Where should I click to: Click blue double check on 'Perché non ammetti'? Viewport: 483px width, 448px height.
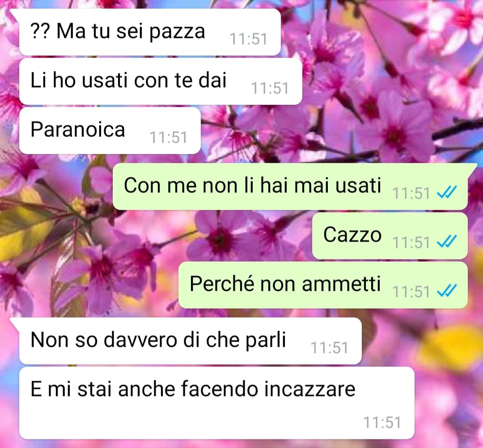click(447, 291)
